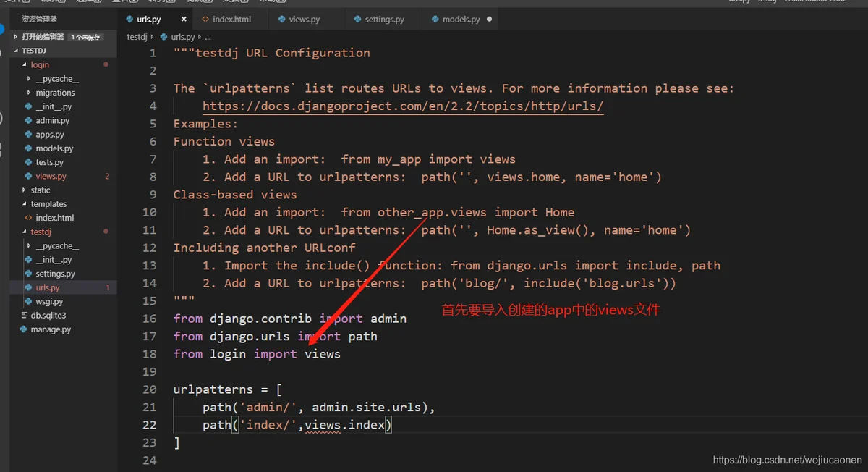Expand __pycache__ folder under testdj
Viewport: 868px width, 472px height.
(29, 246)
